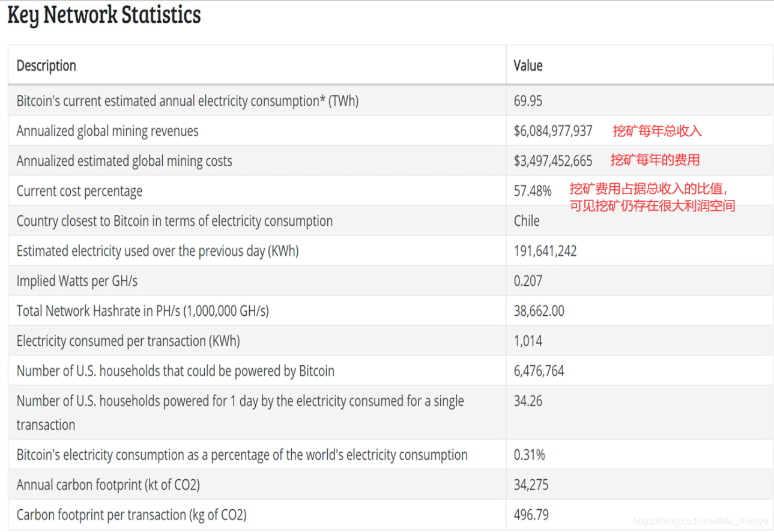The height and width of the screenshot is (532, 774).
Task: Select the Value column header
Action: pyautogui.click(x=528, y=65)
